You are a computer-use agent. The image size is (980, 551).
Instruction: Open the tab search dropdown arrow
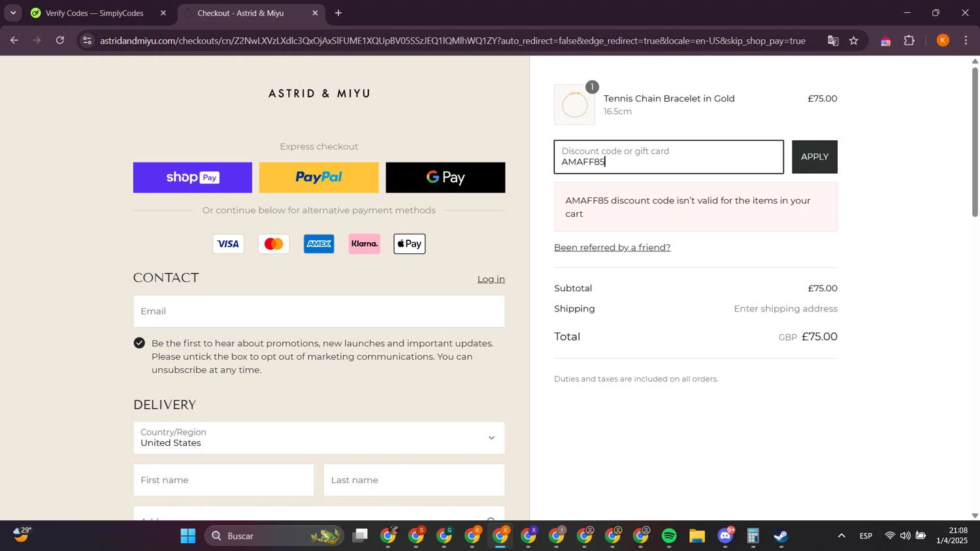click(13, 13)
